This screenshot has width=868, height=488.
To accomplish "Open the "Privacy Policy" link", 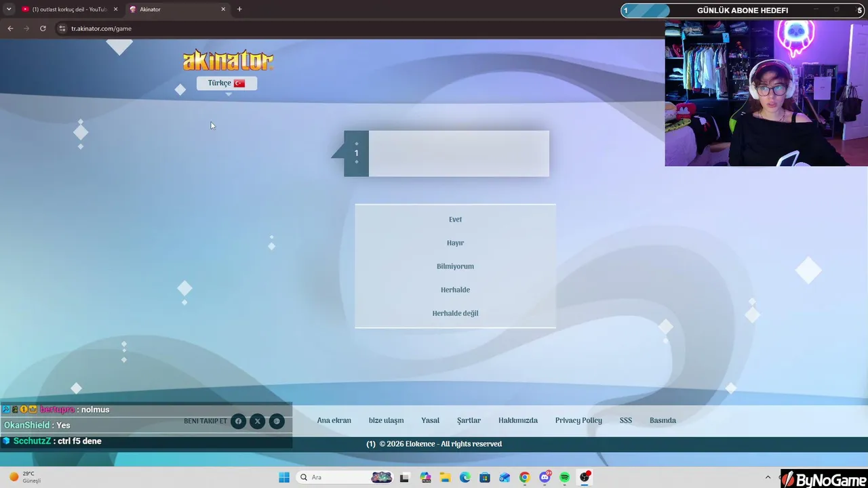I will point(578,421).
